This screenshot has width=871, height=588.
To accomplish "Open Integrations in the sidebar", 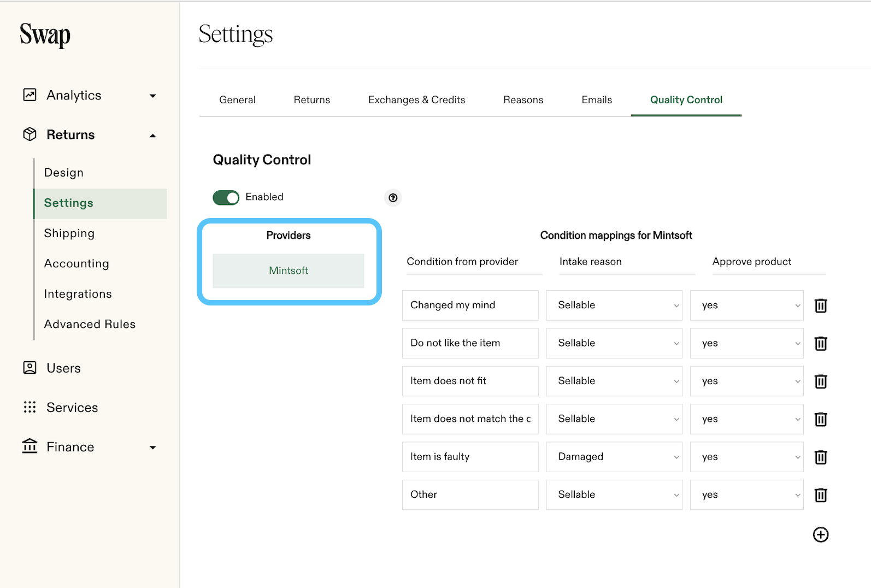I will [78, 294].
